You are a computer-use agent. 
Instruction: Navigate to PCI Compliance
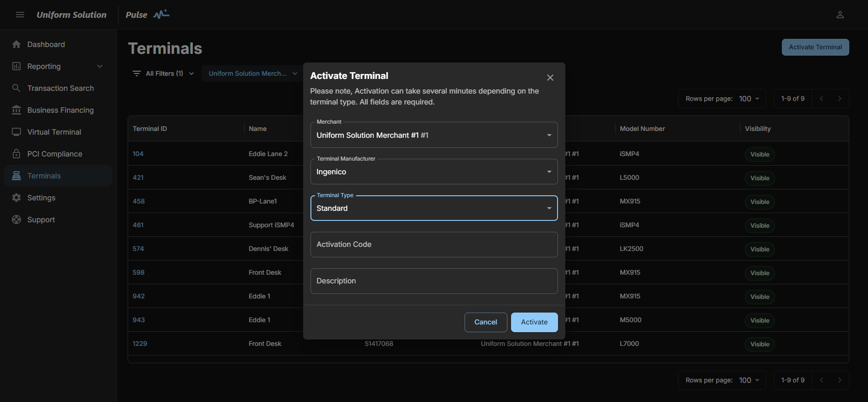[58, 154]
